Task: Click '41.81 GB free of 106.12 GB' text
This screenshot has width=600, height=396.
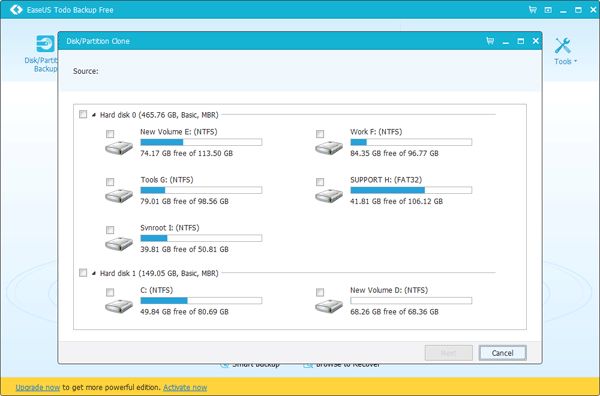Action: (396, 201)
